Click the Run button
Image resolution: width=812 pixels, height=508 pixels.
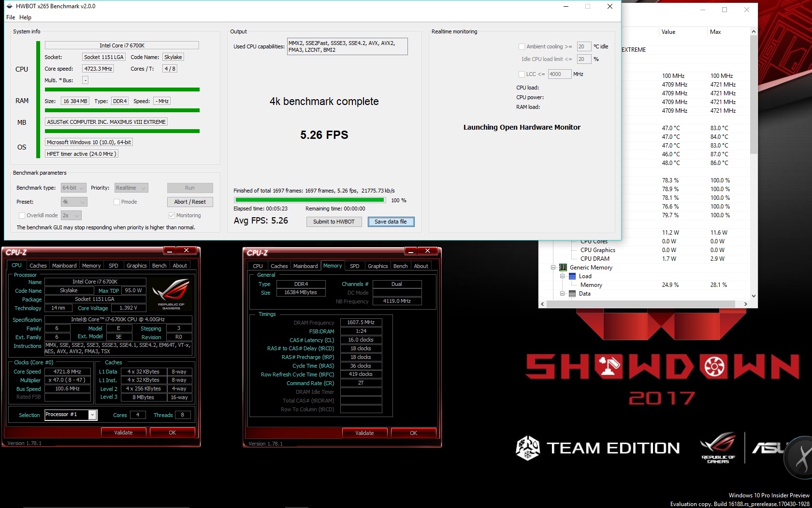(x=190, y=188)
